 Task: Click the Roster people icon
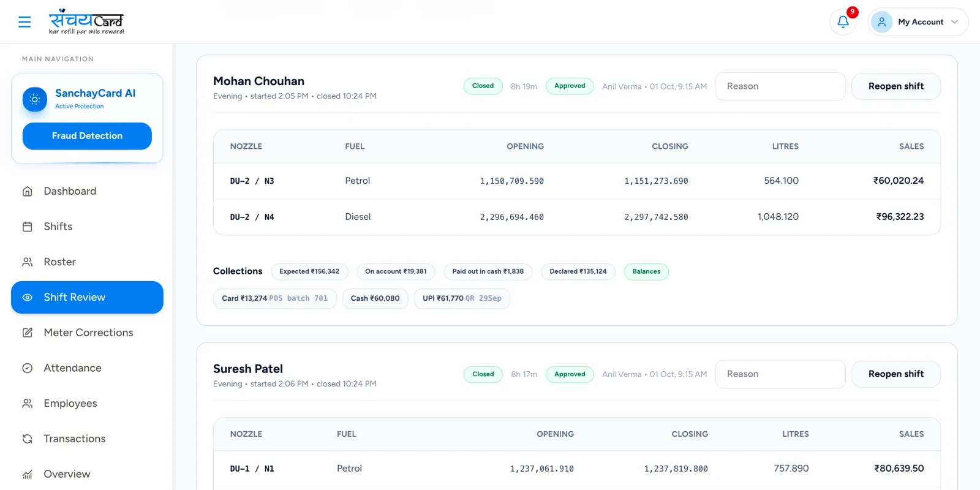point(28,262)
